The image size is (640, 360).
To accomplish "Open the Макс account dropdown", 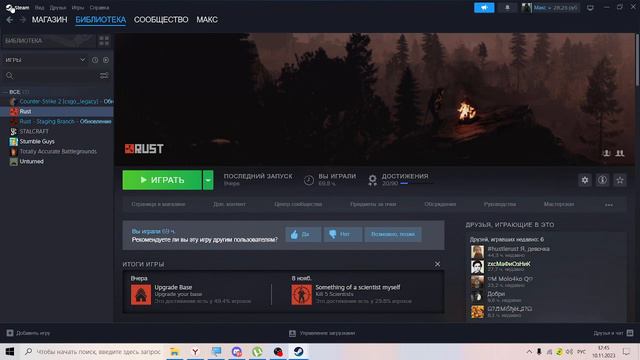I will tap(550, 7).
